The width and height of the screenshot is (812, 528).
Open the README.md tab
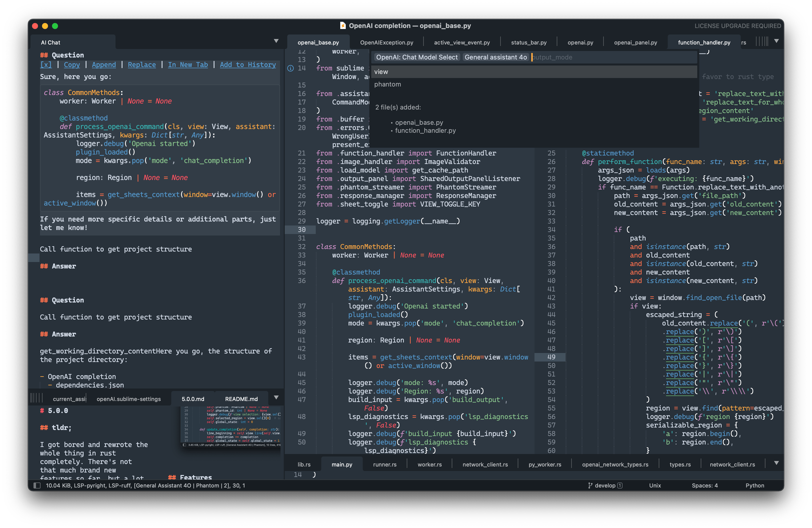pos(241,399)
